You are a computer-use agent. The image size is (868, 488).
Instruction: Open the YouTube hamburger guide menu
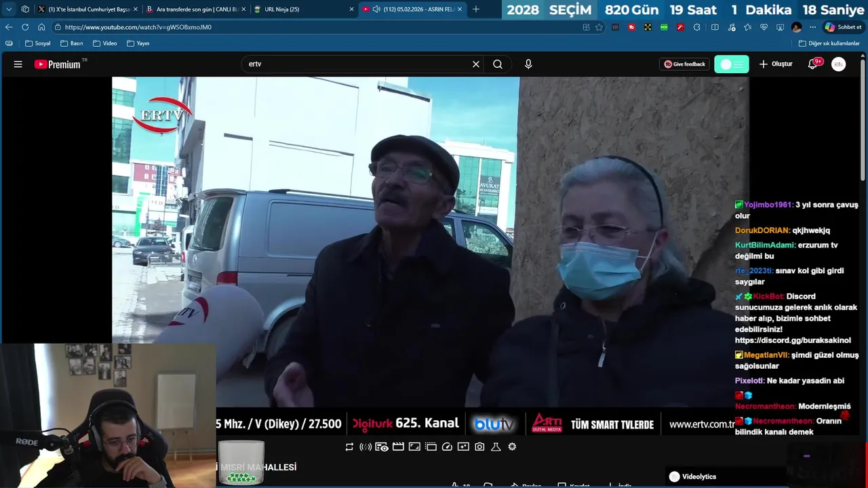pyautogui.click(x=18, y=64)
